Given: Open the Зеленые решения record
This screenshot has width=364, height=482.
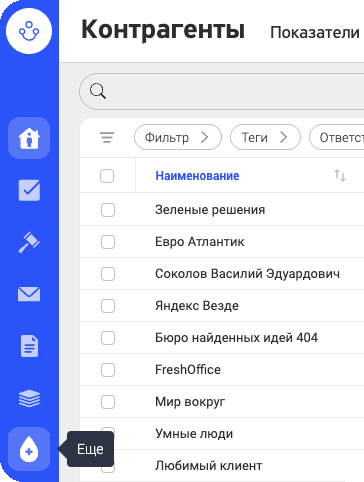Looking at the screenshot, I should (x=210, y=210).
